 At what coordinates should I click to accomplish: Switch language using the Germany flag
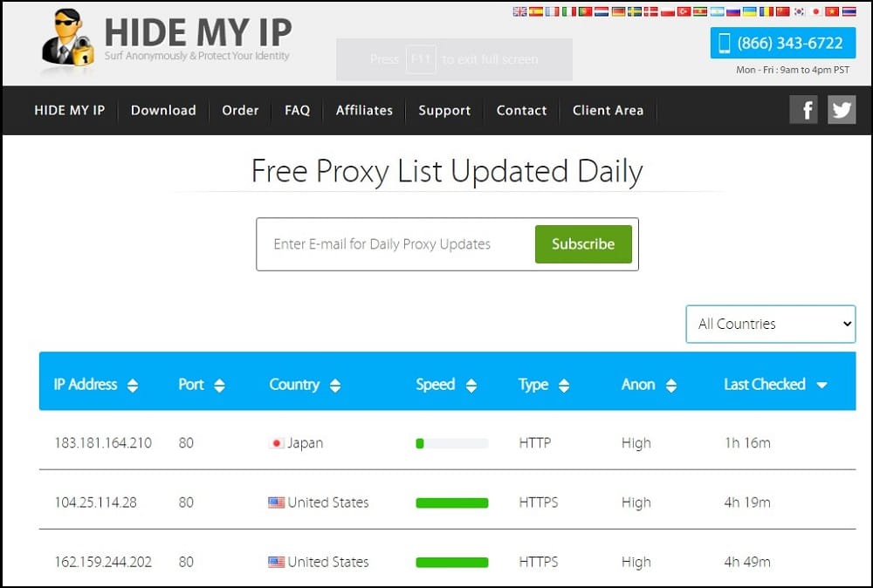[618, 11]
